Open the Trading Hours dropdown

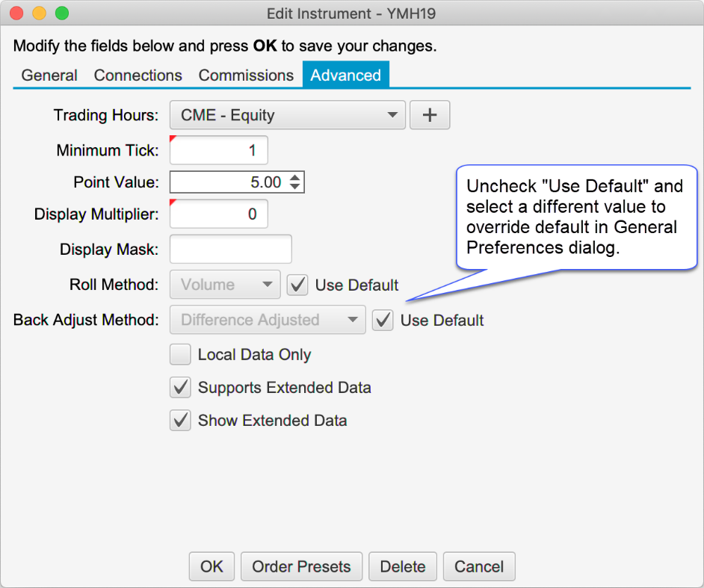(288, 115)
